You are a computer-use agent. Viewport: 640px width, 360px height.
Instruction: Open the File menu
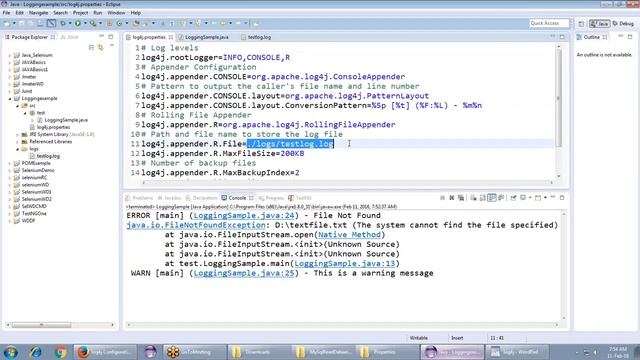coord(7,13)
